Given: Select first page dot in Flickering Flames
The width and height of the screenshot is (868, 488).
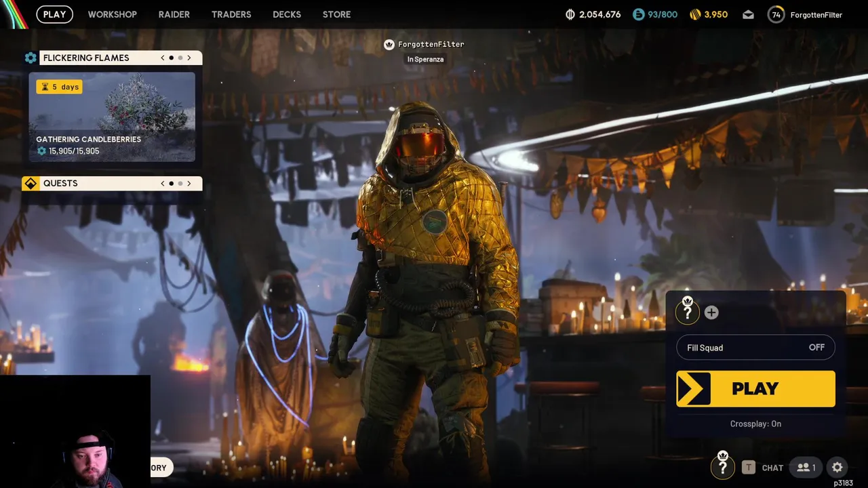Looking at the screenshot, I should click(x=171, y=58).
